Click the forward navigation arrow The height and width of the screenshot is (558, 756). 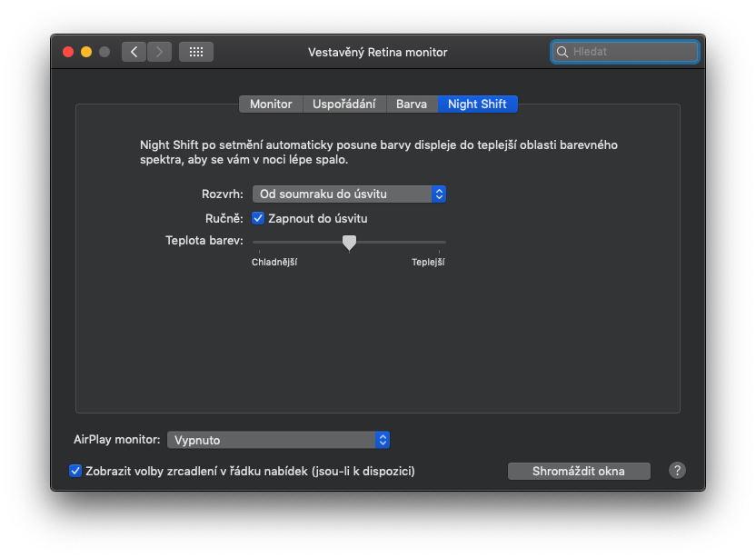(159, 52)
